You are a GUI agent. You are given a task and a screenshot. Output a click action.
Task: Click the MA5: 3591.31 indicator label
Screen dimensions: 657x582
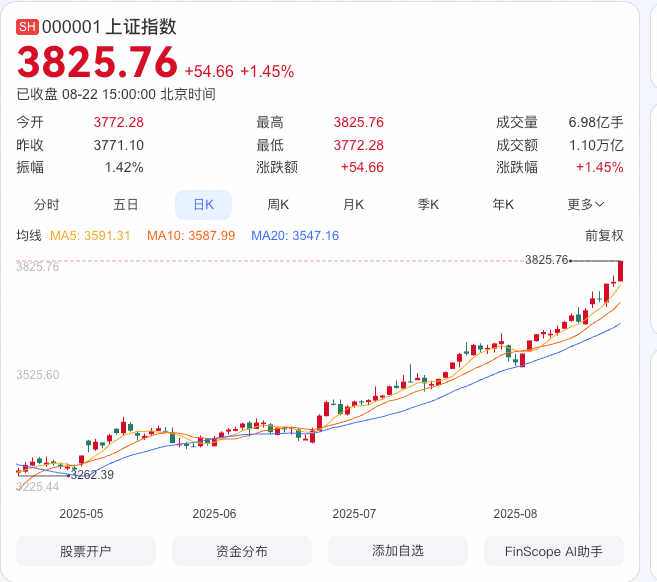point(90,235)
